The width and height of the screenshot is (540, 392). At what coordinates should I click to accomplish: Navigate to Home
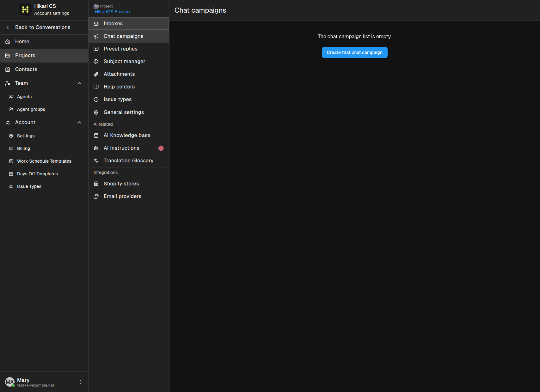44,42
